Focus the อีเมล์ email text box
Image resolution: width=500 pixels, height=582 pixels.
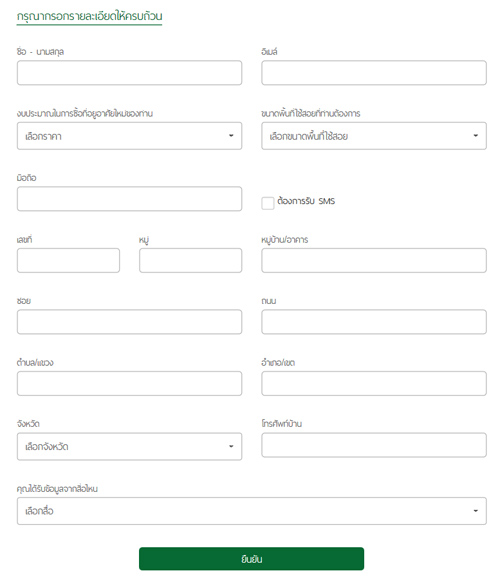tap(374, 73)
